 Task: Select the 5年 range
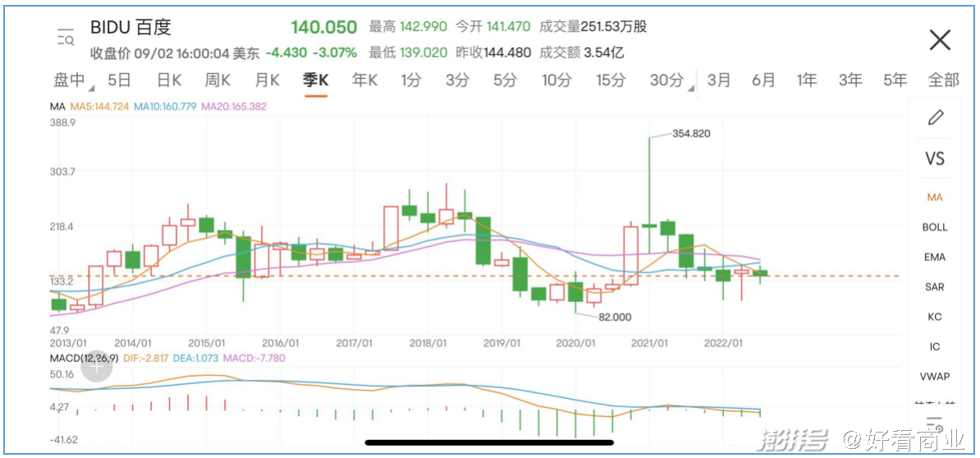[x=895, y=80]
